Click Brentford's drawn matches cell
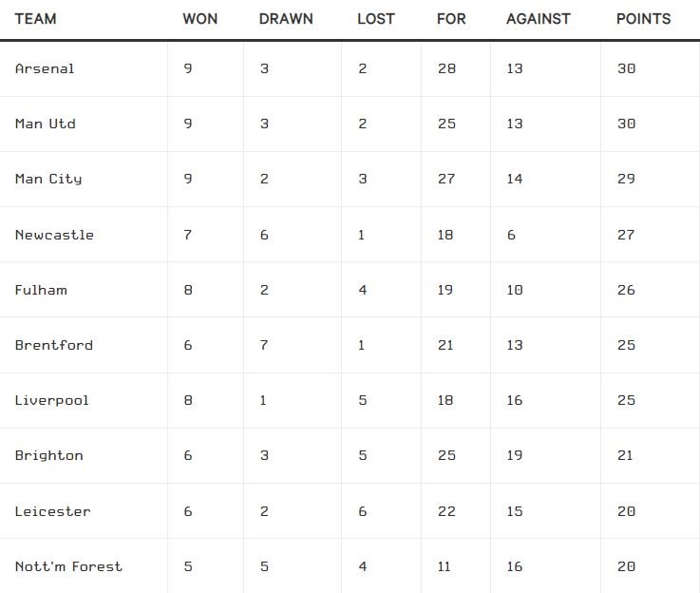 click(264, 345)
